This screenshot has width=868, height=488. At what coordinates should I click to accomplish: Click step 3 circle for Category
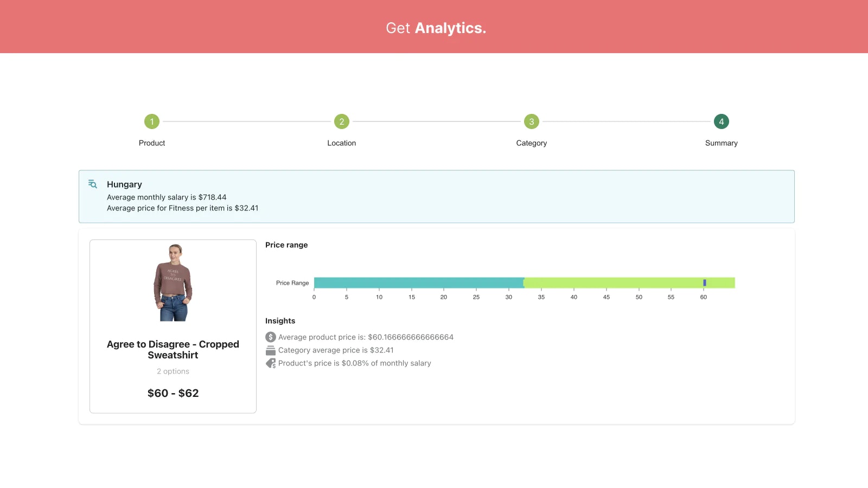pos(532,121)
